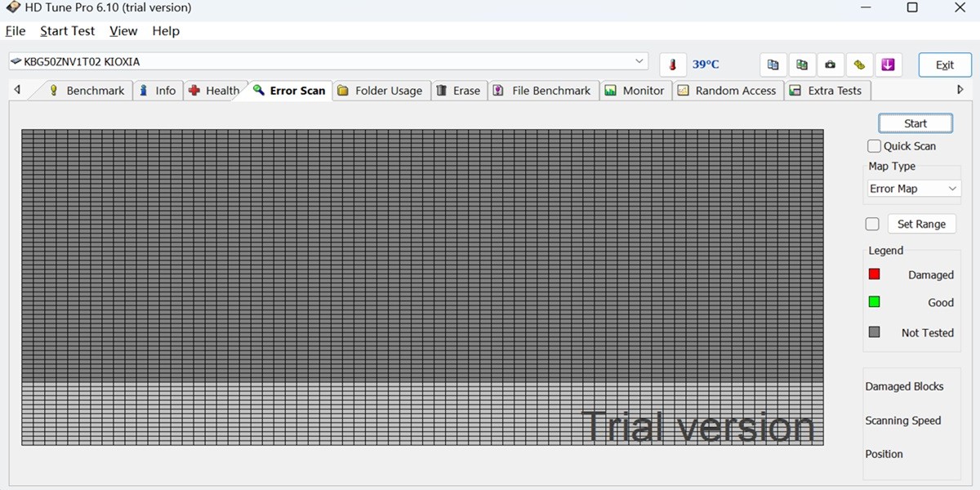Click the Set Range button
The height and width of the screenshot is (490, 980).
(x=921, y=224)
